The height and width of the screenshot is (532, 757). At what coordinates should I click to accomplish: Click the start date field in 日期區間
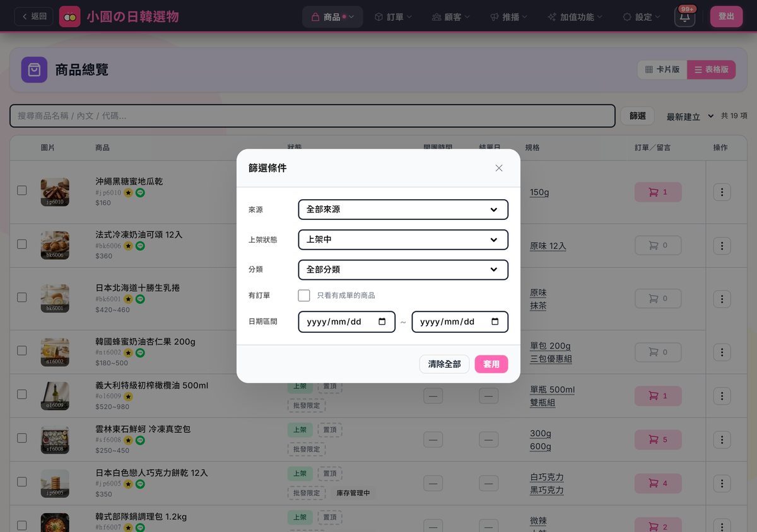[346, 321]
